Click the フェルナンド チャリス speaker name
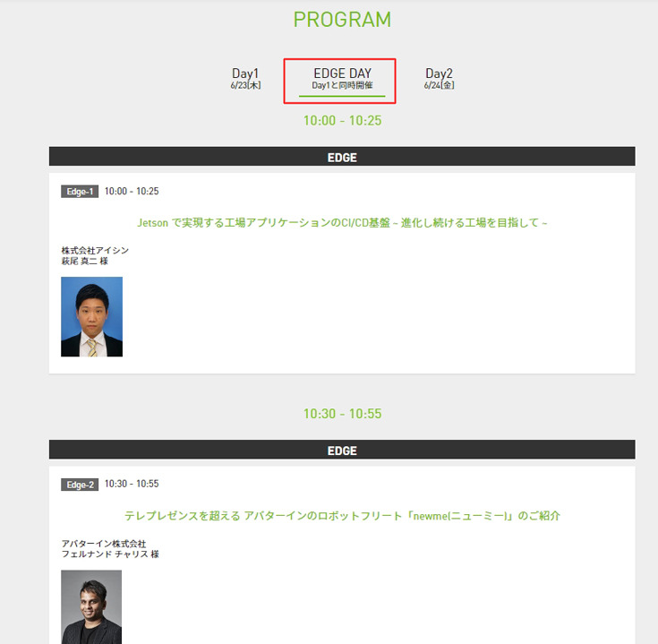Screen dimensions: 658x644 pyautogui.click(x=109, y=554)
